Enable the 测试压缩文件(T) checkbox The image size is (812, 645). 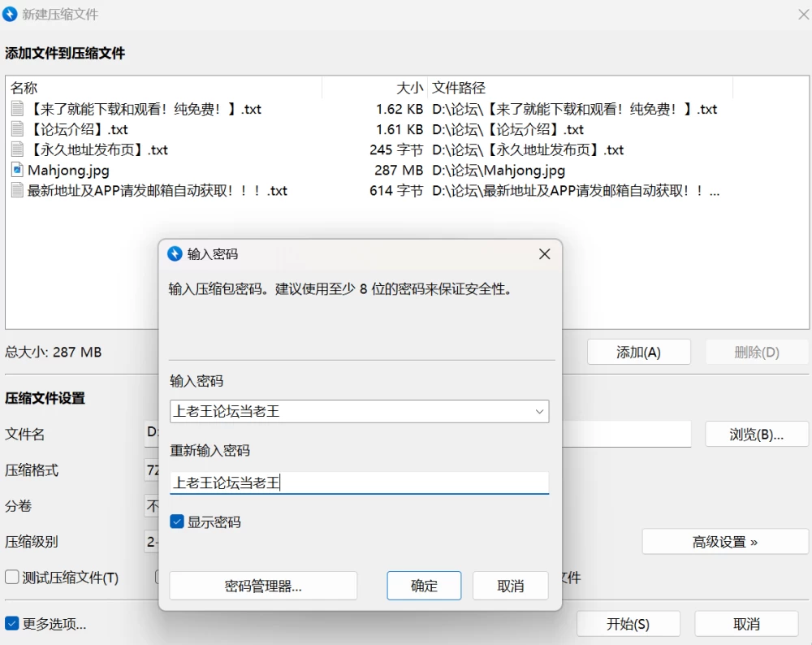point(12,577)
